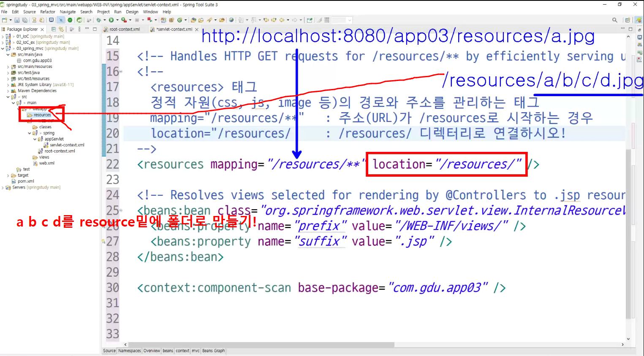
Task: Click the Open Type toolbar icon
Action: [193, 20]
